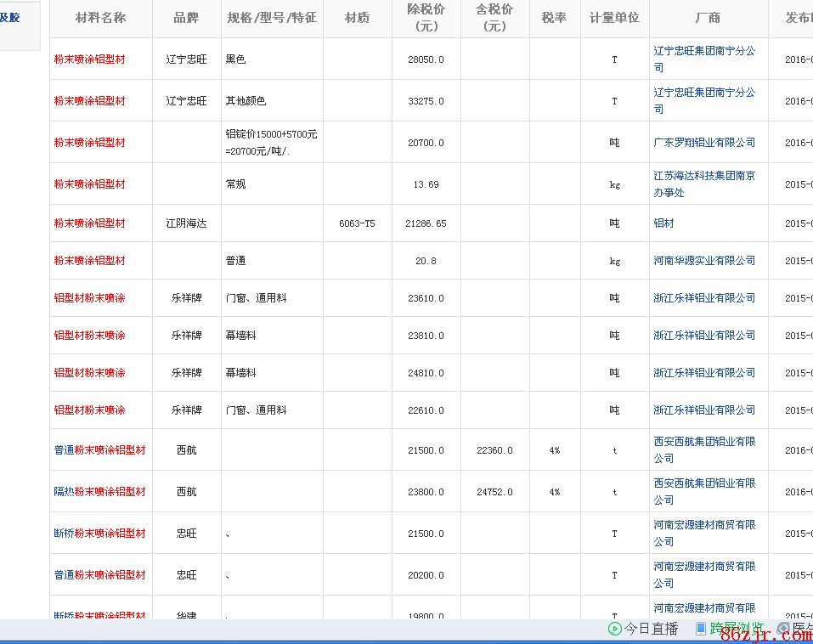Open 普通粉末喷涂铝型材 link for 忠旺 brand
Screen dimensions: 813x644
(x=99, y=575)
